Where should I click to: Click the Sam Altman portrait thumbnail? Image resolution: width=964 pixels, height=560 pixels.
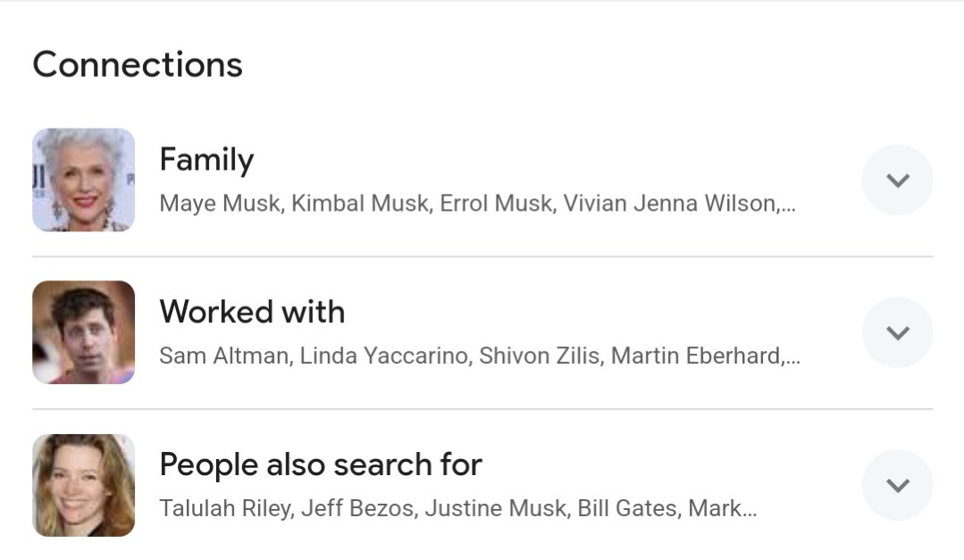click(x=83, y=332)
